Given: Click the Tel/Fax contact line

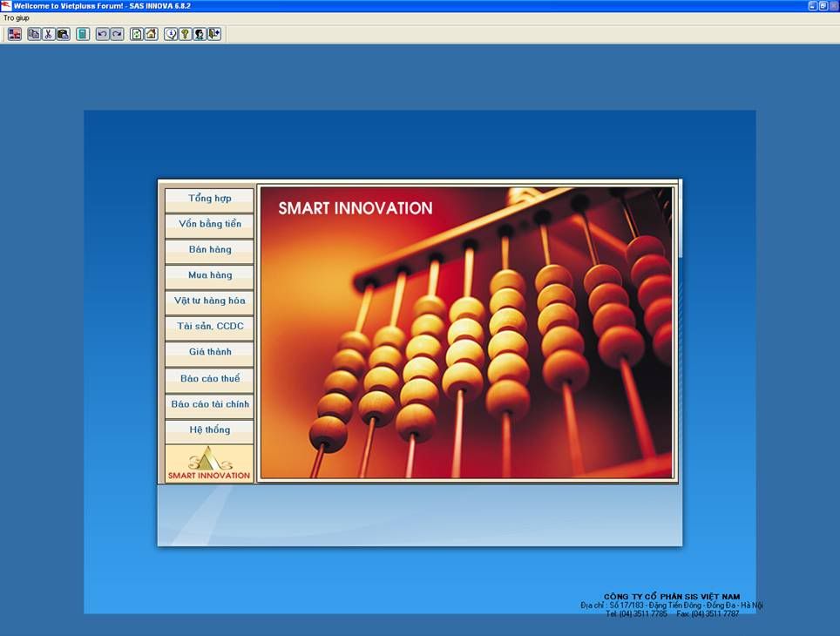Looking at the screenshot, I should [673, 614].
